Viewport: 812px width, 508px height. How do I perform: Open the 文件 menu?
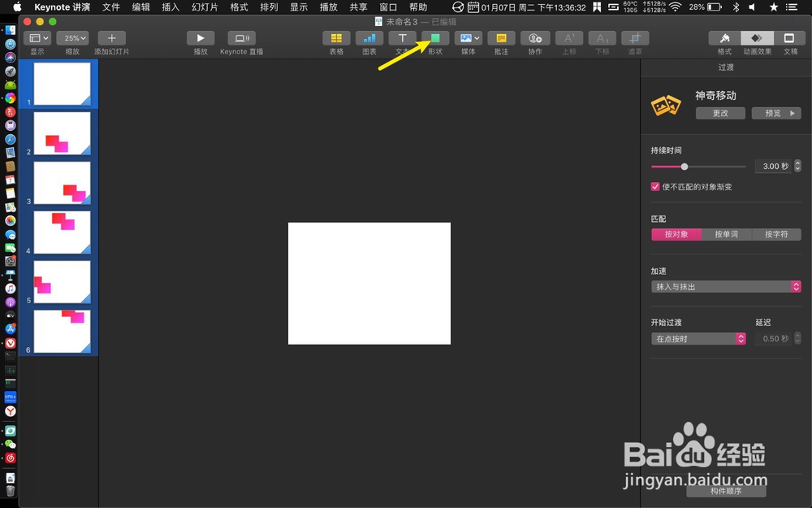tap(110, 7)
